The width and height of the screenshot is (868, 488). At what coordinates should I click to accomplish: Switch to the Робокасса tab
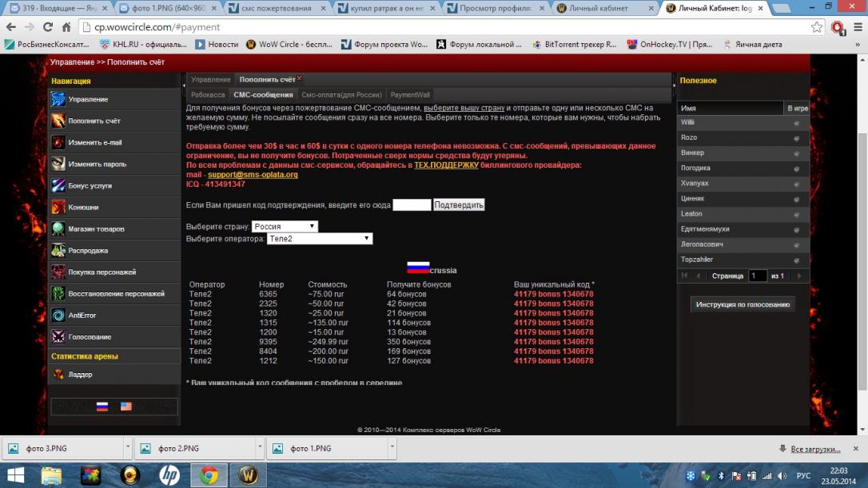point(208,95)
